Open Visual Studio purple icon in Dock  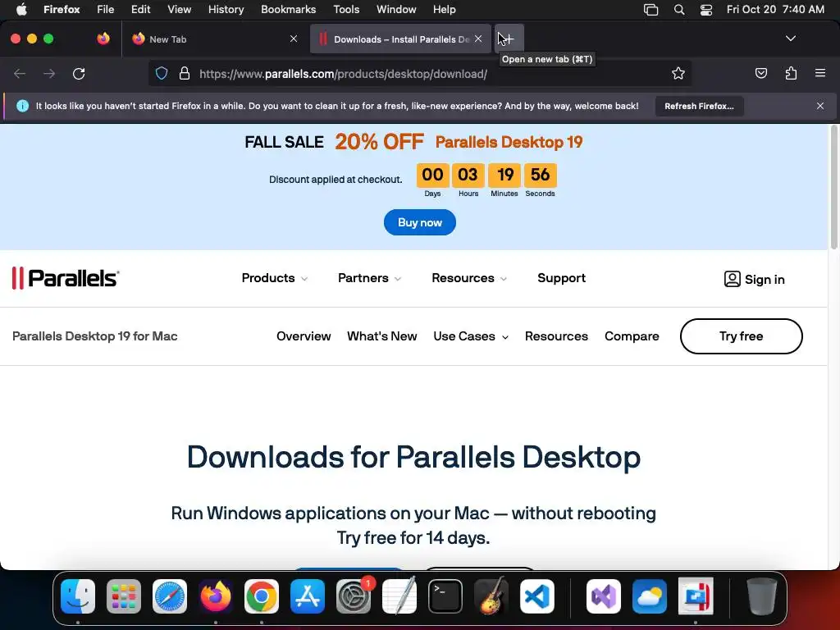(x=604, y=596)
